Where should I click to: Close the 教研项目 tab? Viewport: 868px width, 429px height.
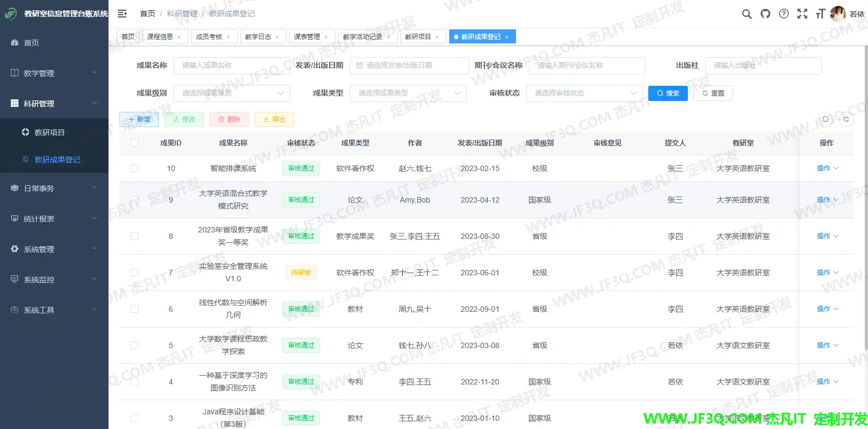pyautogui.click(x=437, y=37)
